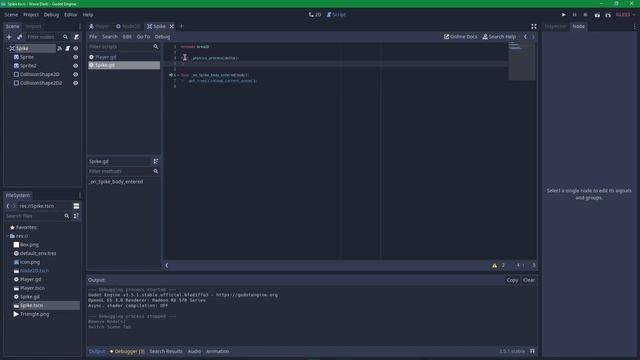Open the Inspector dock options menu
The image size is (640, 360).
click(x=634, y=26)
